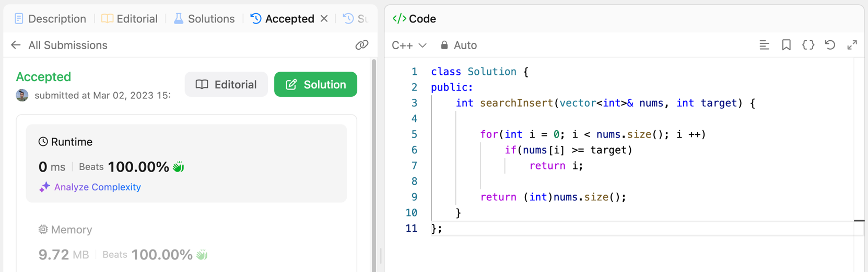
Task: Select the Accepted tab
Action: (283, 19)
